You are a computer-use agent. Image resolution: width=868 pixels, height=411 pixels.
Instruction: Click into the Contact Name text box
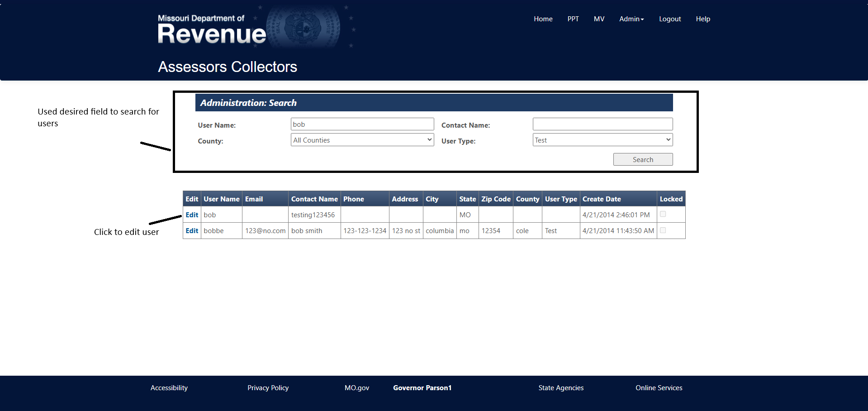[602, 124]
